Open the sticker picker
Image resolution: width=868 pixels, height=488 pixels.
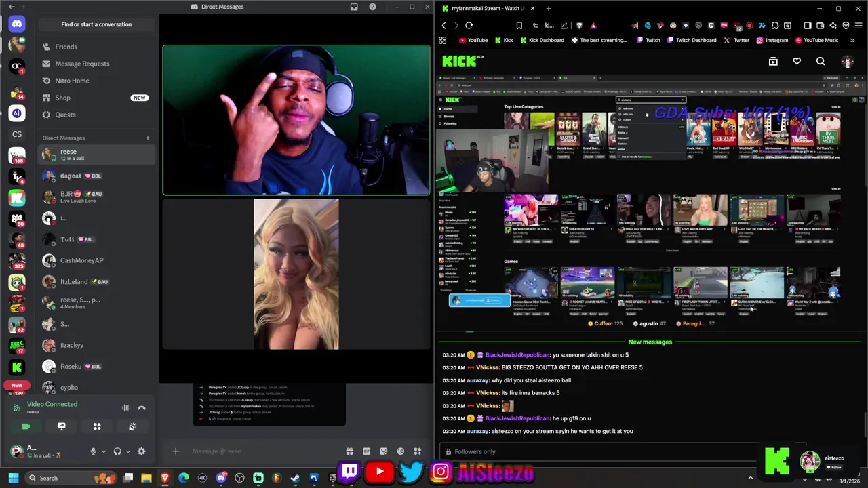click(x=384, y=451)
